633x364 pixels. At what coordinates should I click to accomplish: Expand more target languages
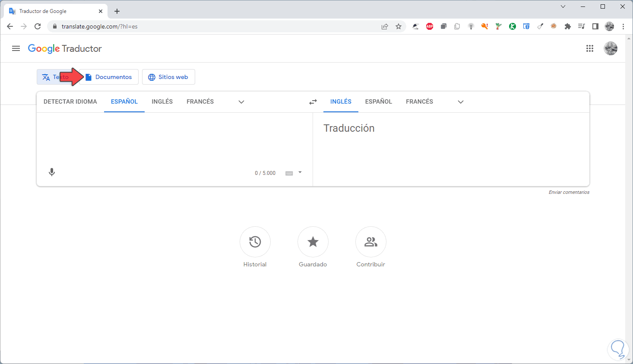pos(461,102)
